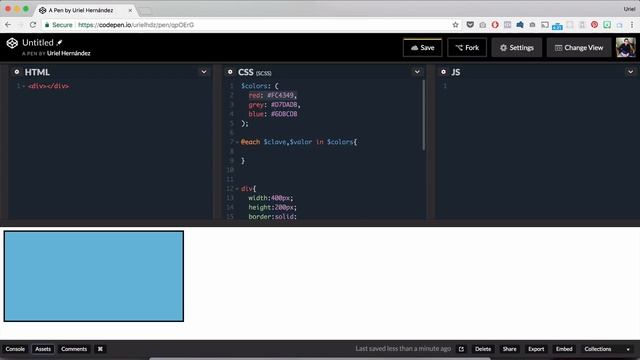The height and width of the screenshot is (360, 640).
Task: Click the red color value #FC4349
Action: (280, 96)
